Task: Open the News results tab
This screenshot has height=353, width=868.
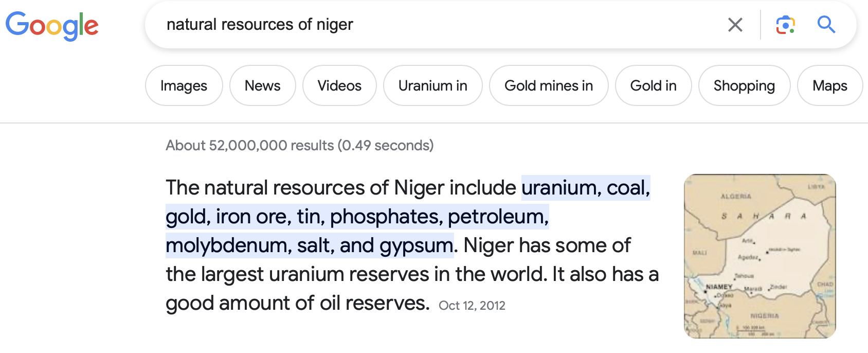Action: (x=262, y=85)
